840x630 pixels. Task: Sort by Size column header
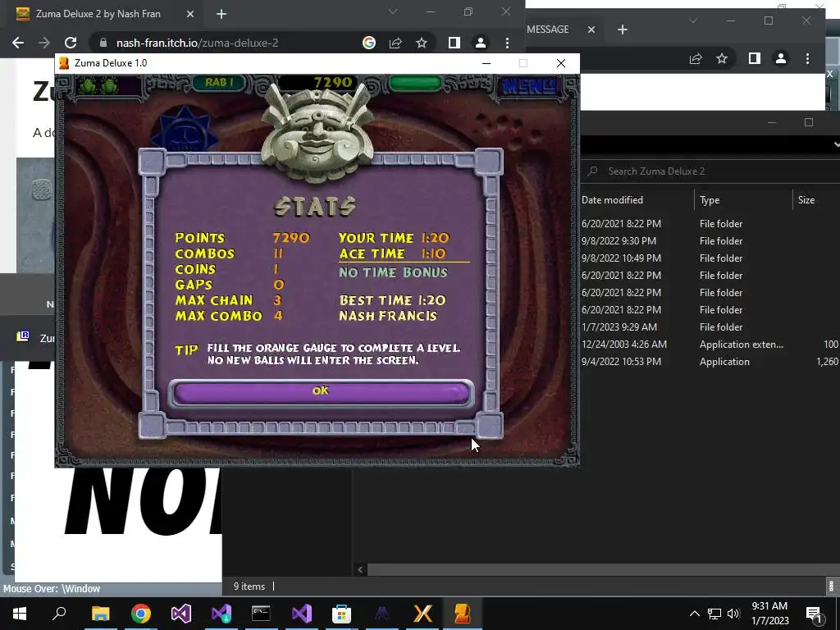click(806, 200)
